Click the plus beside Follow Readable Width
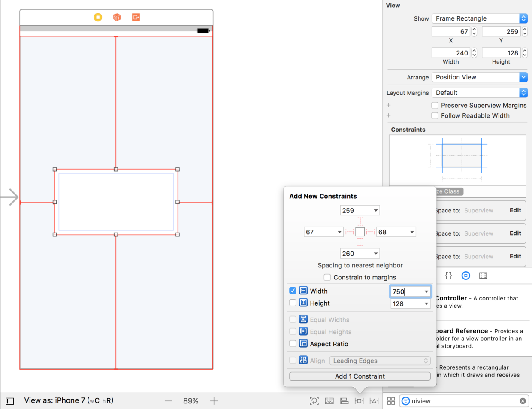 [x=389, y=115]
